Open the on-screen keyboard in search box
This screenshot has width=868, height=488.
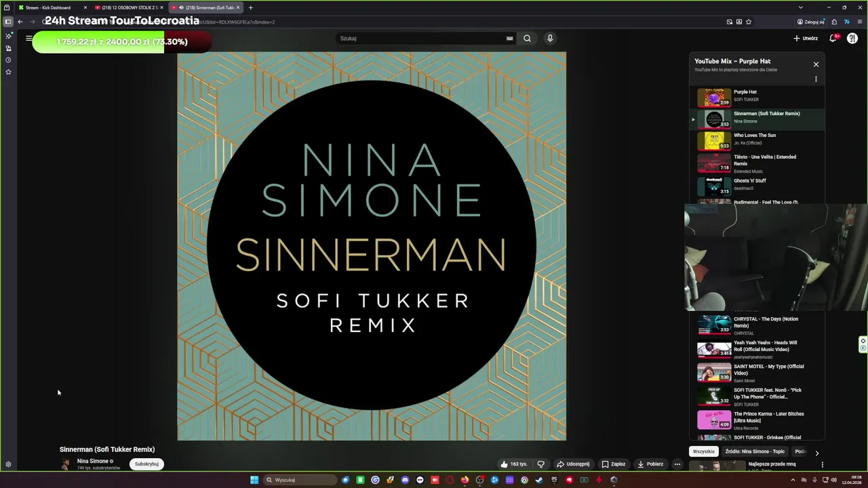point(509,39)
